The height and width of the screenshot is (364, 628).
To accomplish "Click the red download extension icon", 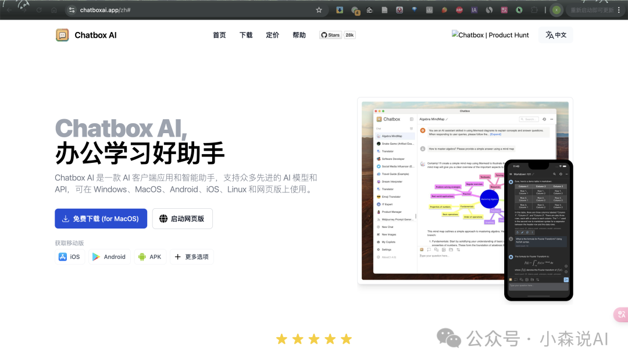I will [399, 10].
